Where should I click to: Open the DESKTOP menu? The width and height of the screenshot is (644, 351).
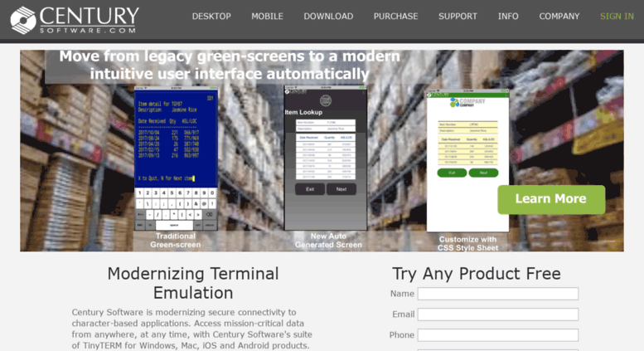(x=211, y=17)
